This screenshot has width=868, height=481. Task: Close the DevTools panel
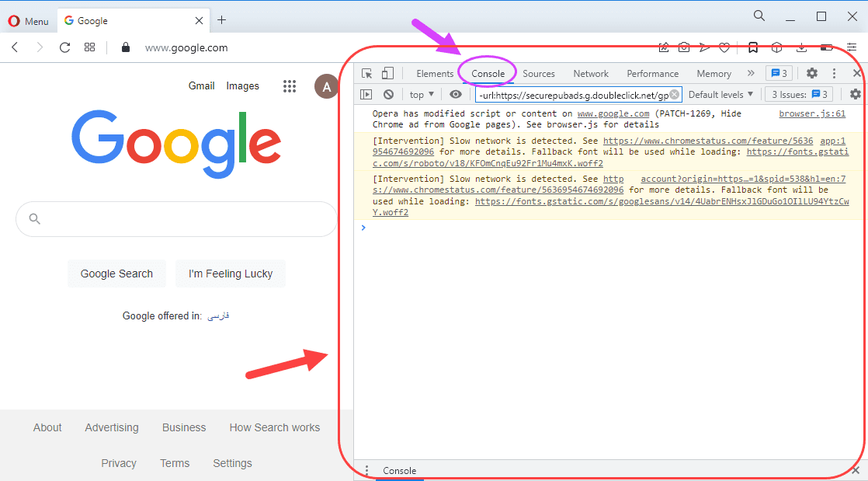pos(856,73)
